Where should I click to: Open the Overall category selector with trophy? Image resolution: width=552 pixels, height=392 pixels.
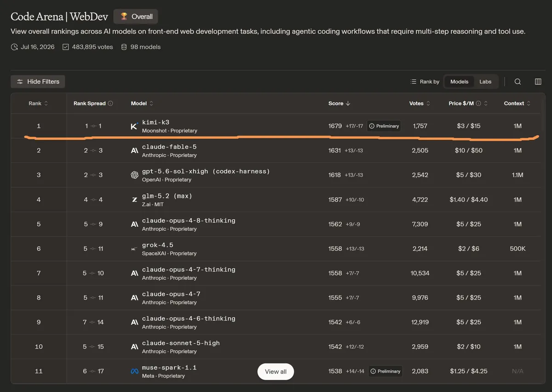pos(136,17)
